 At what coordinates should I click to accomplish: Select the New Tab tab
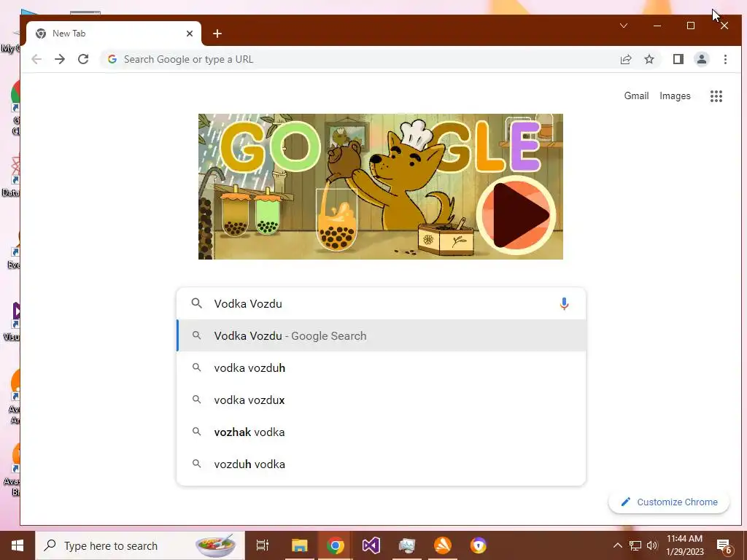point(114,34)
